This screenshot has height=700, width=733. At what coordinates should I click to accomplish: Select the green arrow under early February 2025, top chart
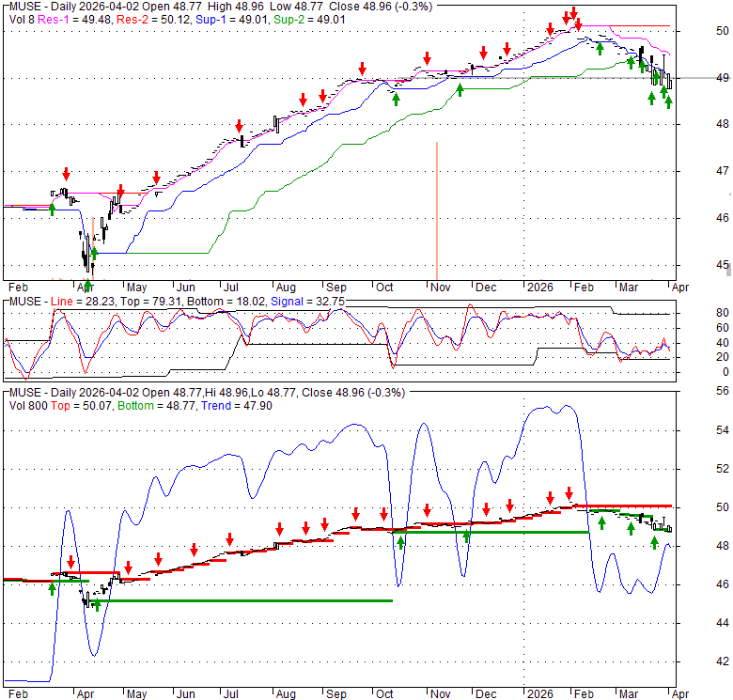coord(52,209)
